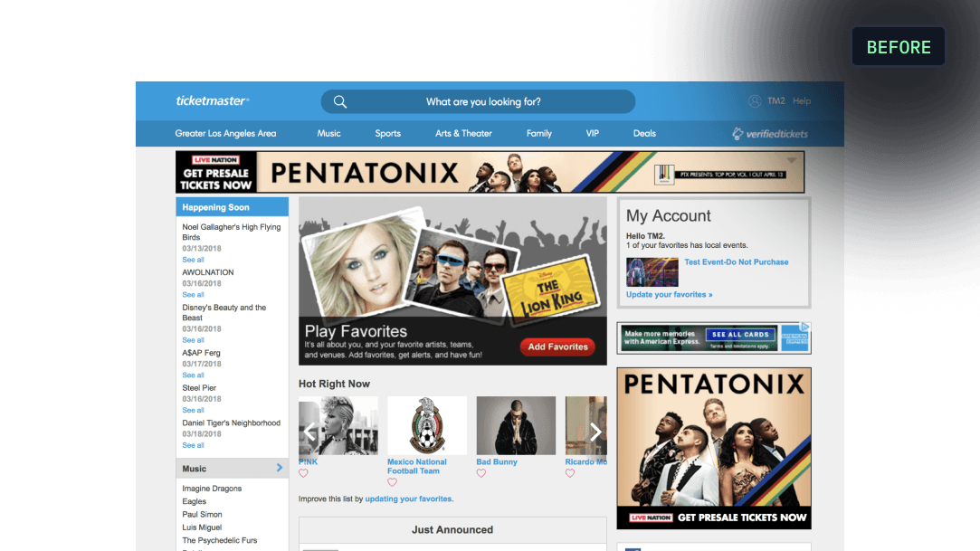
Task: Open Update your favorites link
Action: (670, 295)
